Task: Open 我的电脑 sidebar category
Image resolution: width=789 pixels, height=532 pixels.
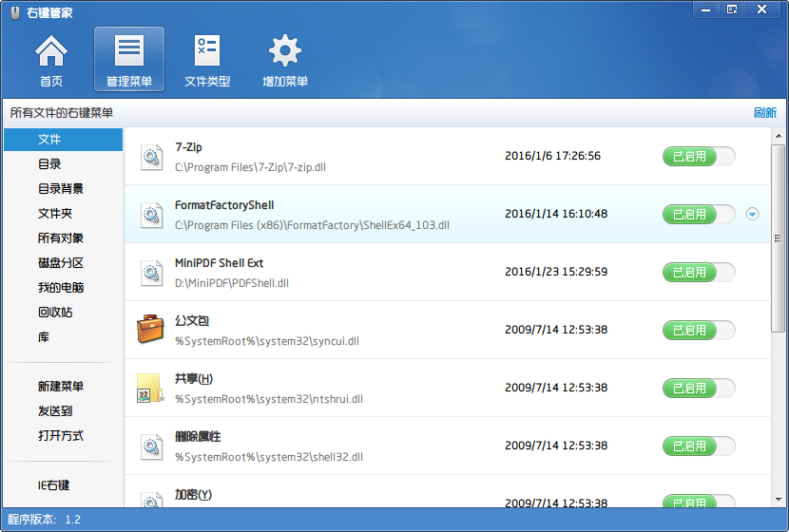Action: 64,287
